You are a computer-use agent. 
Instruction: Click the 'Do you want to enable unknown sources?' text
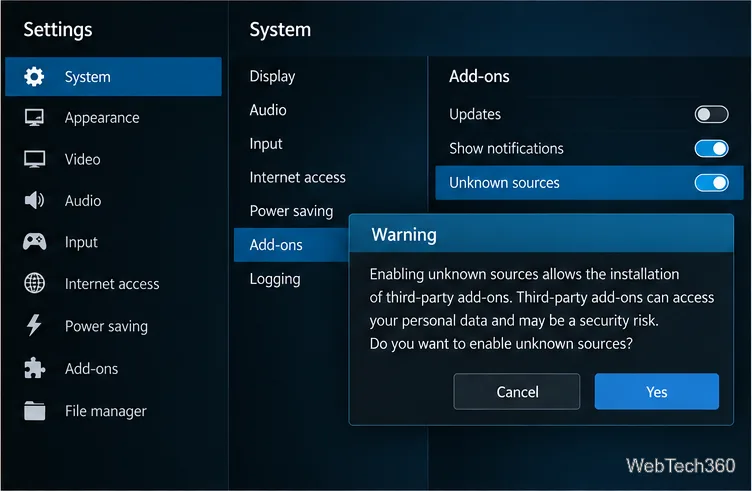tap(501, 344)
